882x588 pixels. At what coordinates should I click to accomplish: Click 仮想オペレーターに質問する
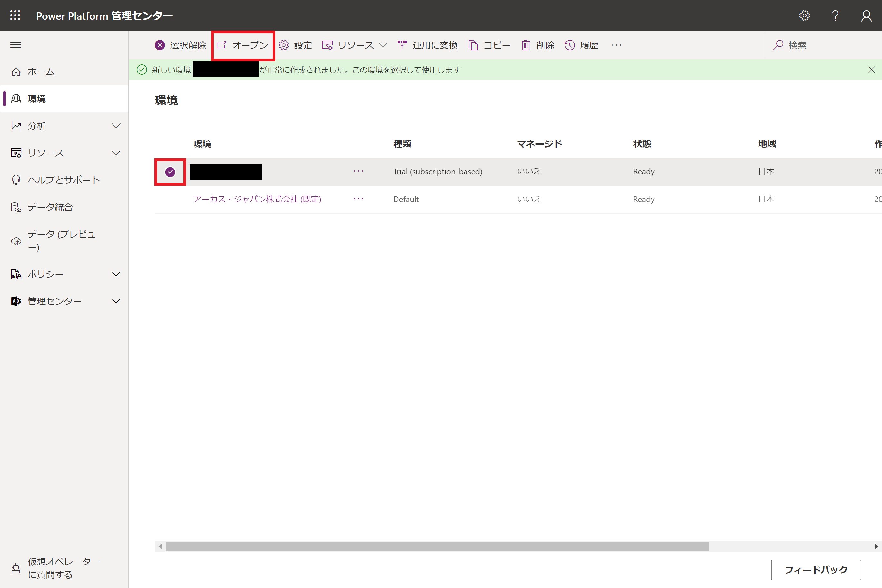point(64,568)
